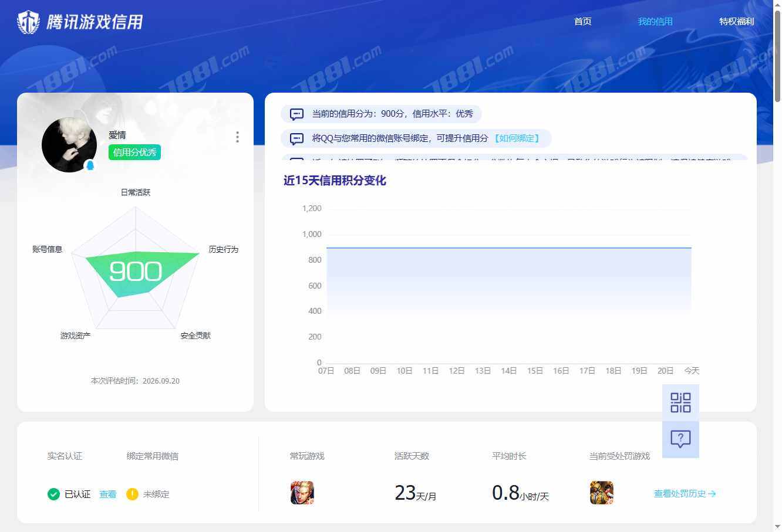
Task: Open 特权福利 navigation tab
Action: click(x=737, y=22)
